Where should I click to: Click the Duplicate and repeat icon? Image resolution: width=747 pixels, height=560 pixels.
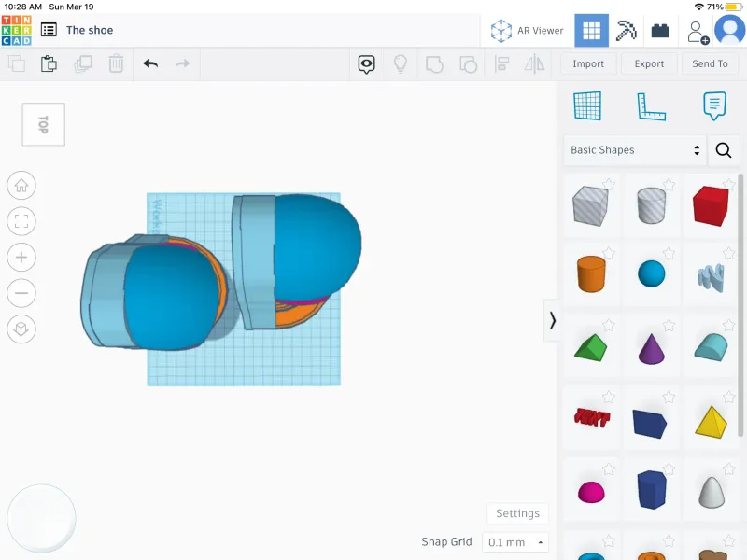[83, 63]
